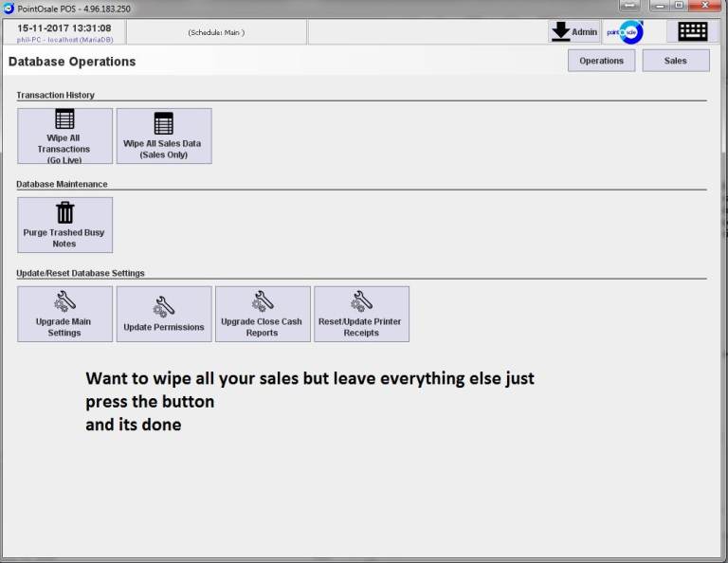Launch Upgrade Close Cash Reports
Viewport: 728px width, 563px height.
pos(263,314)
